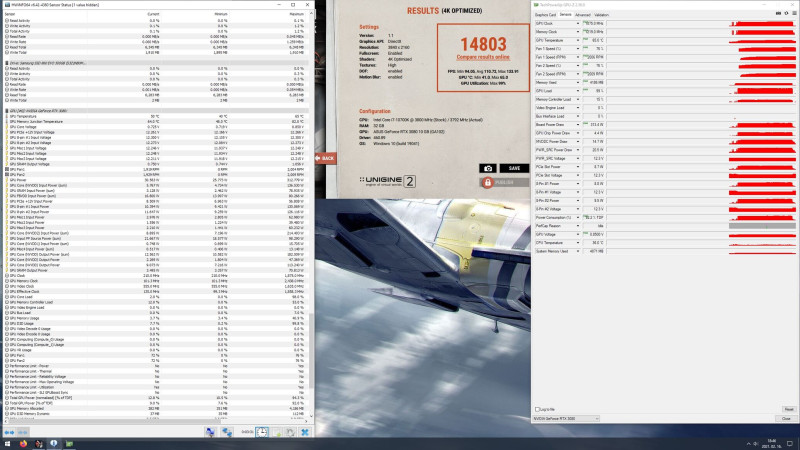Screen dimensions: 800x450
Task: Open Memory Clock sensor dropdown in GPU-Z
Action: coord(578,32)
